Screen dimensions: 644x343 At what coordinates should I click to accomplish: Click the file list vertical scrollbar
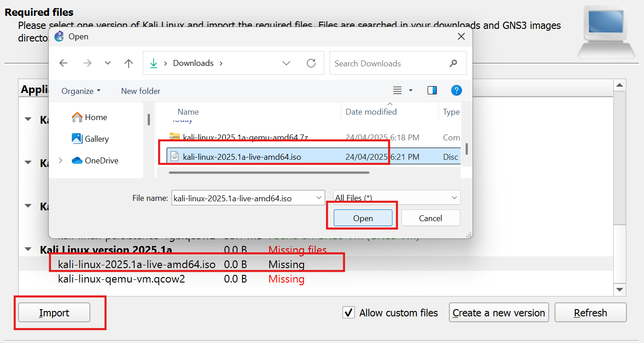tap(467, 149)
